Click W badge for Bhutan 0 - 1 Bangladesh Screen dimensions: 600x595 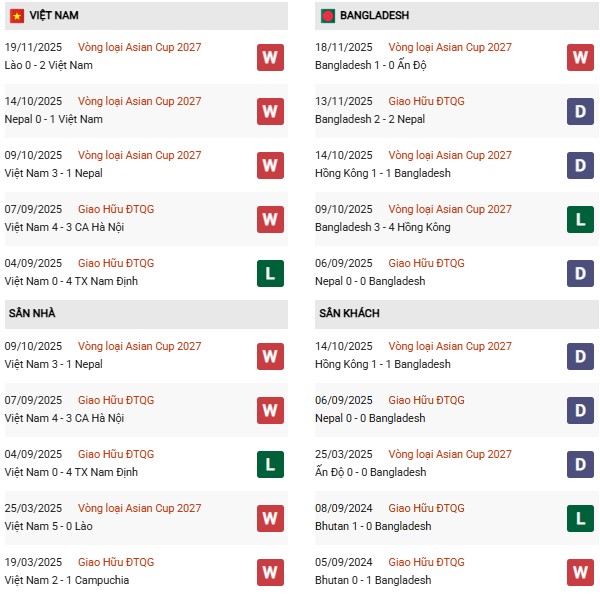pos(579,572)
